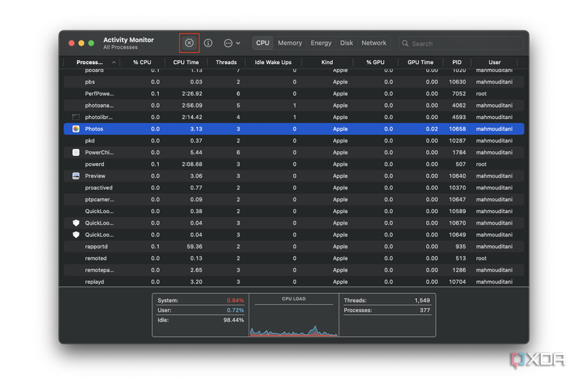588x392 pixels.
Task: Click the Preview app icon in list
Action: click(x=76, y=176)
